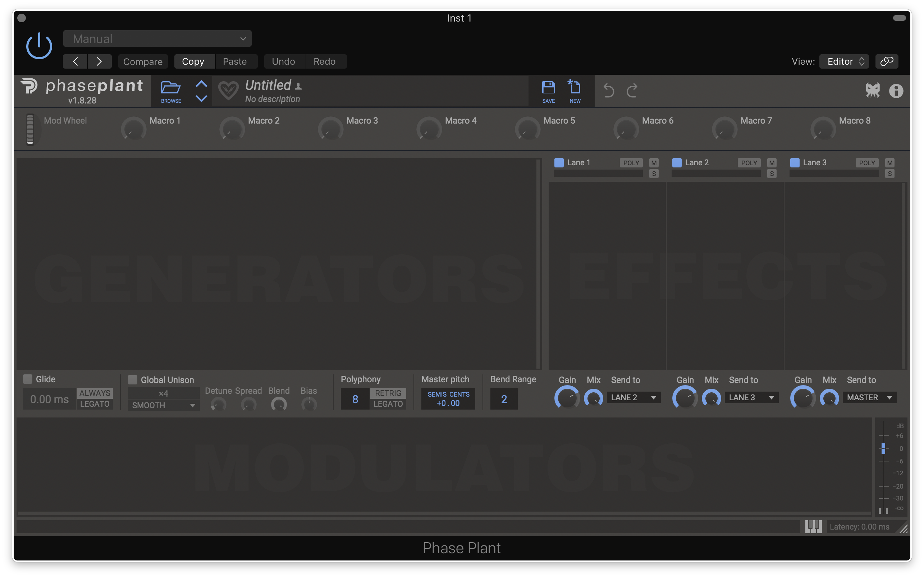Open Lane 1 Send to dropdown
This screenshot has height=577, width=924.
point(633,398)
